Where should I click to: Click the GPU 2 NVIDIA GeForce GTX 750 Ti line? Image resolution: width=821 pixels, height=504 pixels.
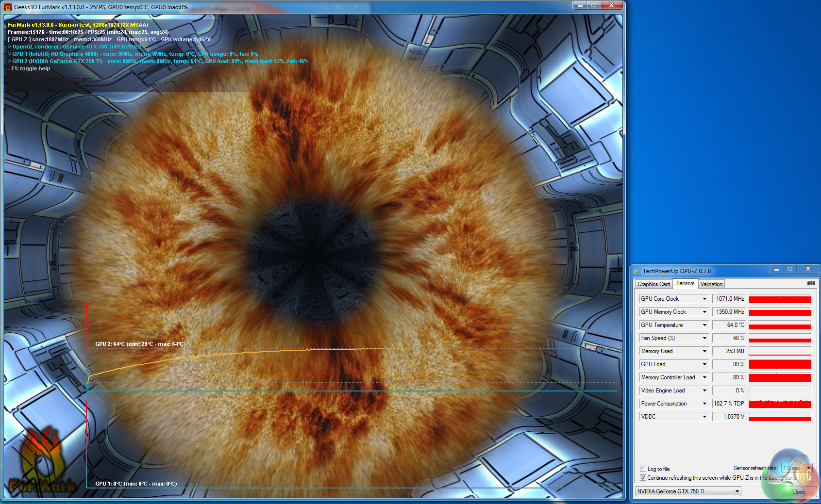(158, 61)
